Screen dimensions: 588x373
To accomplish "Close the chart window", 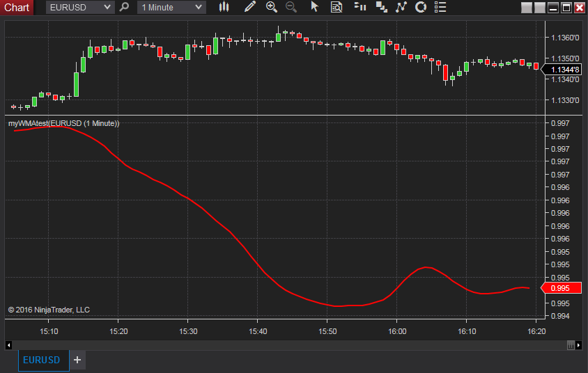I will (580, 8).
